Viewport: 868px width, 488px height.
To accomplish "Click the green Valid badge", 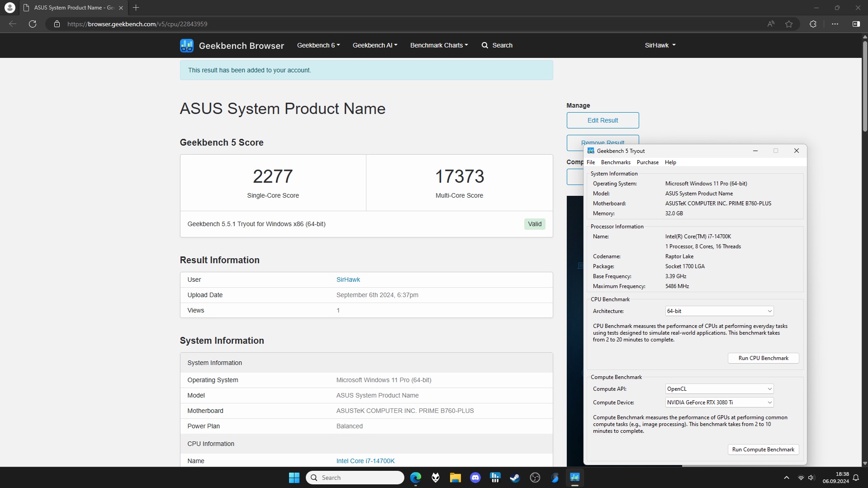I will (534, 224).
